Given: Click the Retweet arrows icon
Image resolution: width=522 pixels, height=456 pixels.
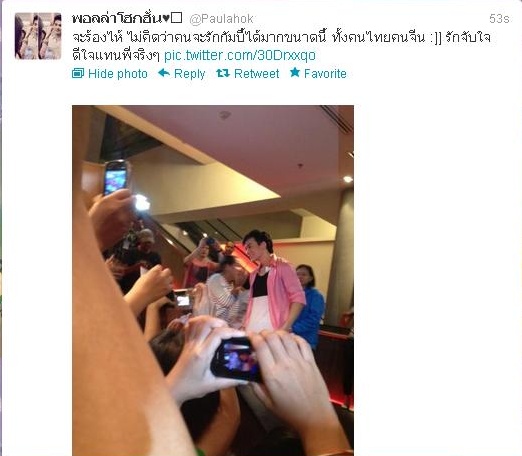Looking at the screenshot, I should [223, 73].
